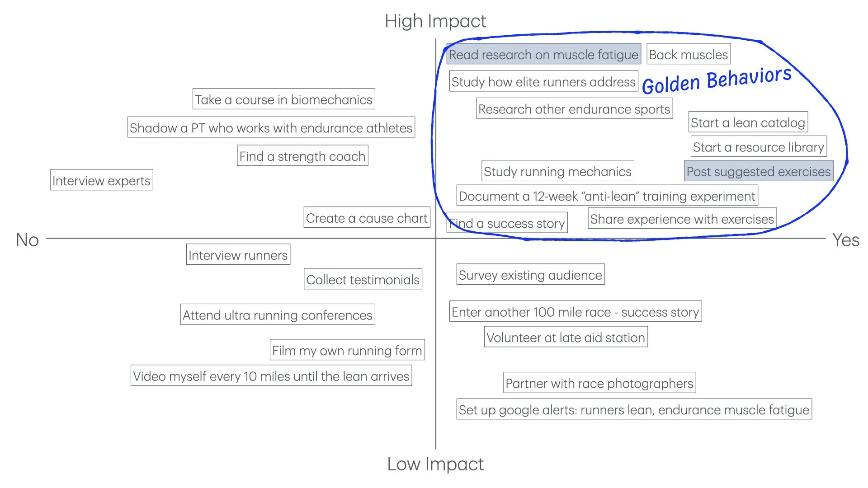The image size is (868, 488).
Task: Click the 'Start a lean catalog' box
Action: tap(748, 122)
